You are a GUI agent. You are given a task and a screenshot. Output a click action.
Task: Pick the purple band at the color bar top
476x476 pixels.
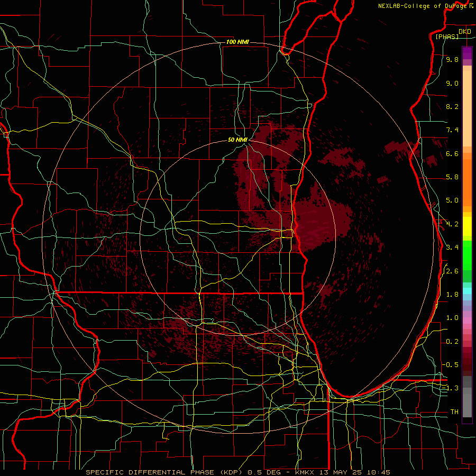(x=467, y=53)
